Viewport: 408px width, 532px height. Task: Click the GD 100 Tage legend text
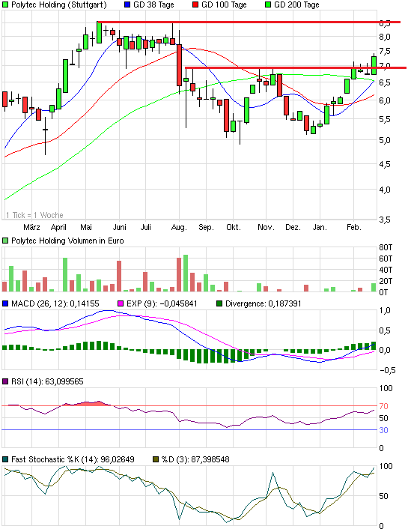click(224, 4)
